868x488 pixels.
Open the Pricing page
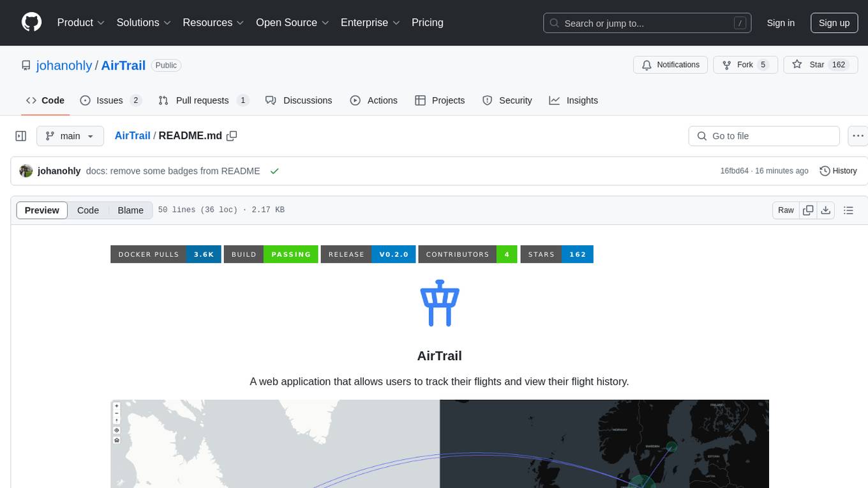(428, 22)
